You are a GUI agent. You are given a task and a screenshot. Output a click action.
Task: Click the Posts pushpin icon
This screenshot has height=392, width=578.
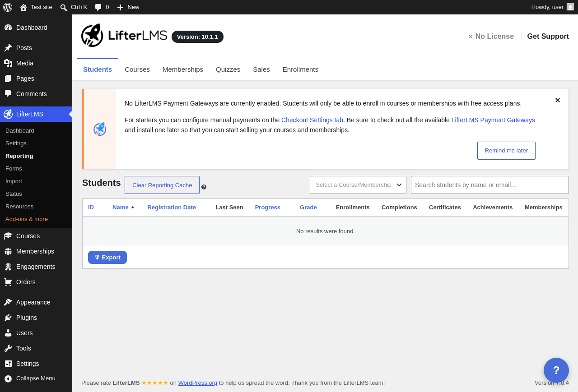click(x=8, y=48)
